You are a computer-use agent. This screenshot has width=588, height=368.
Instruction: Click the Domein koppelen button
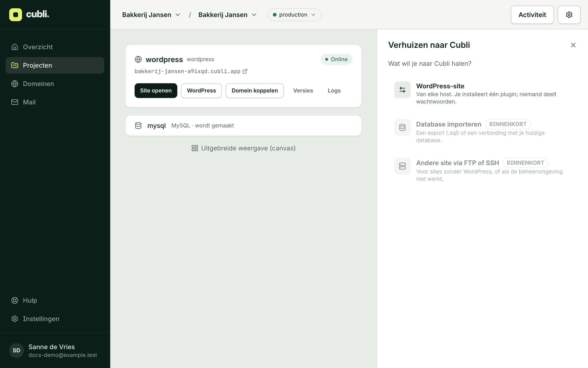(x=255, y=91)
